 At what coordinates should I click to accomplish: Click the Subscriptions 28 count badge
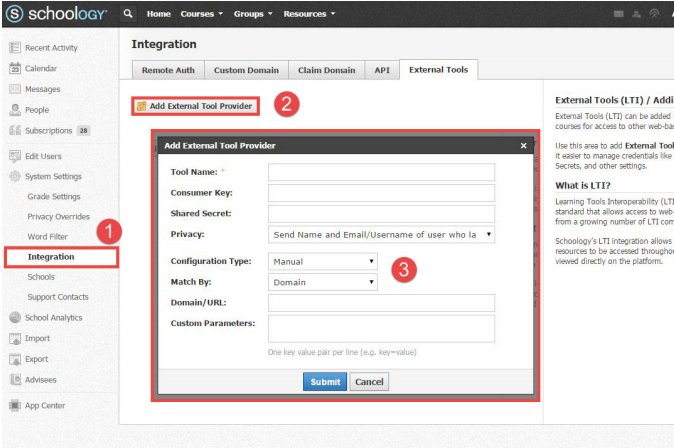(83, 130)
